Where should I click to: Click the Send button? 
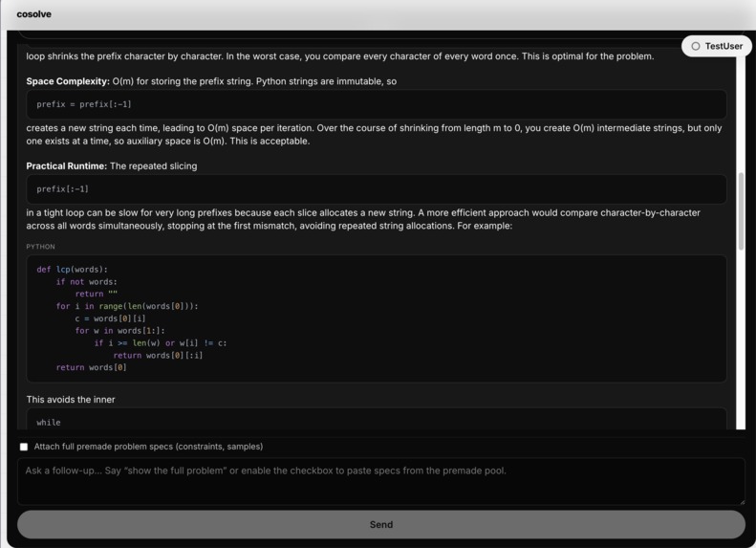click(381, 524)
